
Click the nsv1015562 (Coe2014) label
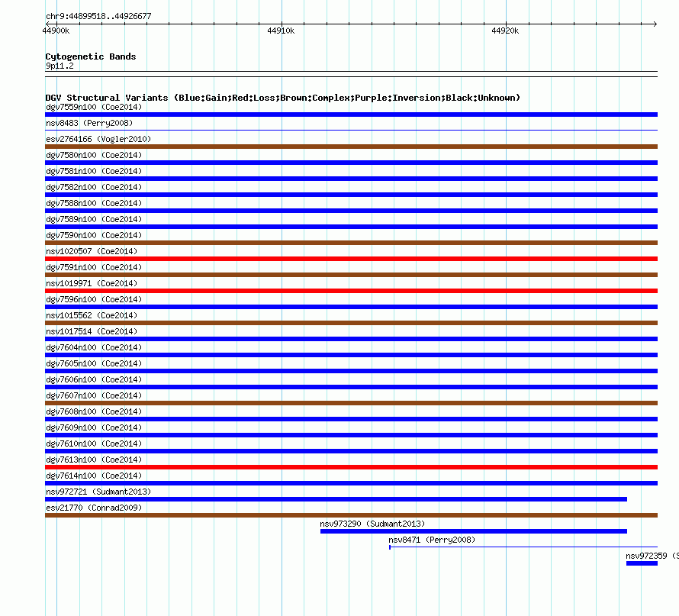[x=92, y=315]
